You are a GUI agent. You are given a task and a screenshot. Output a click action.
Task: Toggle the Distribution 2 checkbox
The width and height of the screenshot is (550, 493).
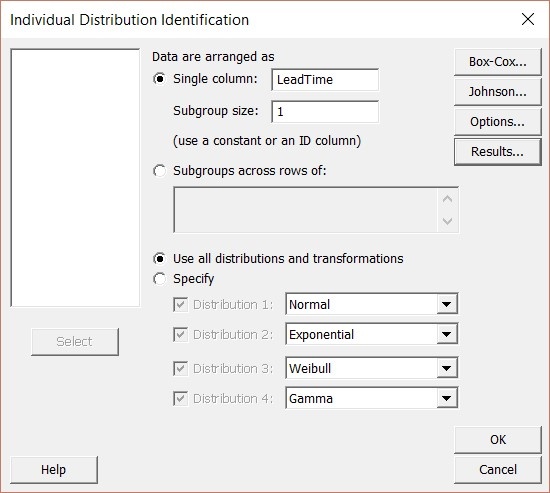click(181, 335)
